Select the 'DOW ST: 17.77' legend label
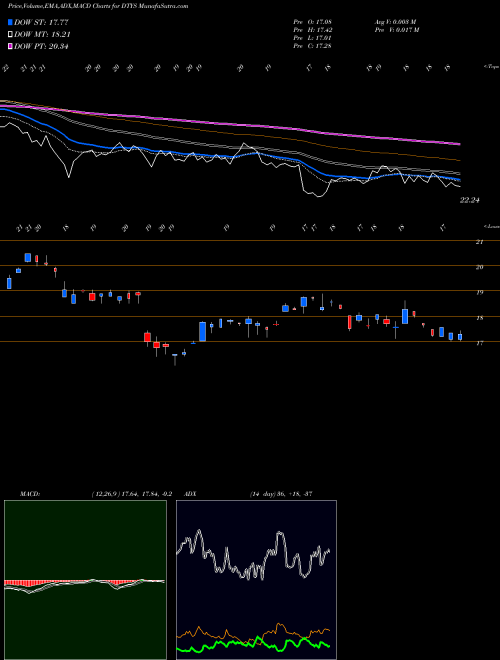 (41, 22)
